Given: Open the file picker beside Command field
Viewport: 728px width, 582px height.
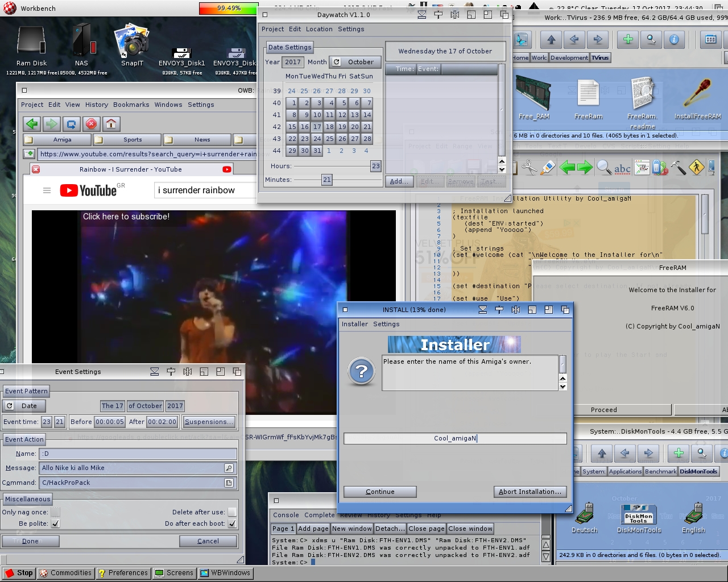Looking at the screenshot, I should click(x=229, y=483).
